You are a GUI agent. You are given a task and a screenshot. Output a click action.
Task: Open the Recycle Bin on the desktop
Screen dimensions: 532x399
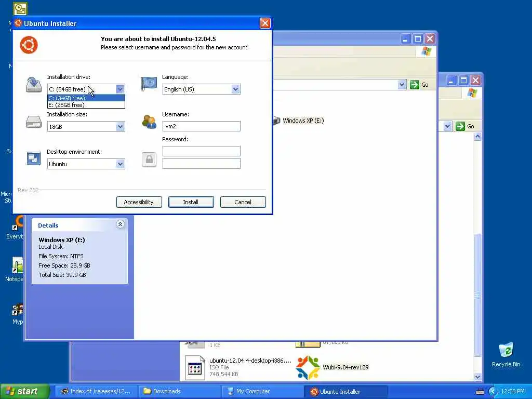pos(506,355)
